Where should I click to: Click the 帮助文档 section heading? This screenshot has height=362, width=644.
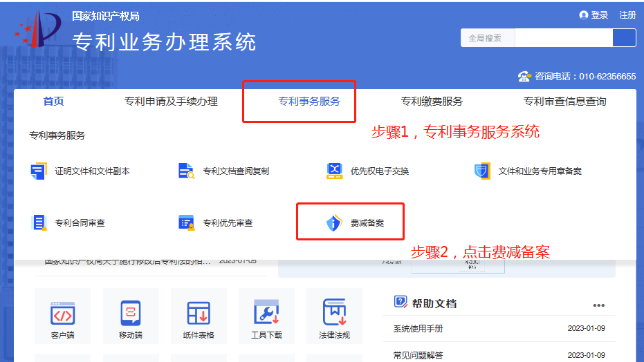point(434,303)
